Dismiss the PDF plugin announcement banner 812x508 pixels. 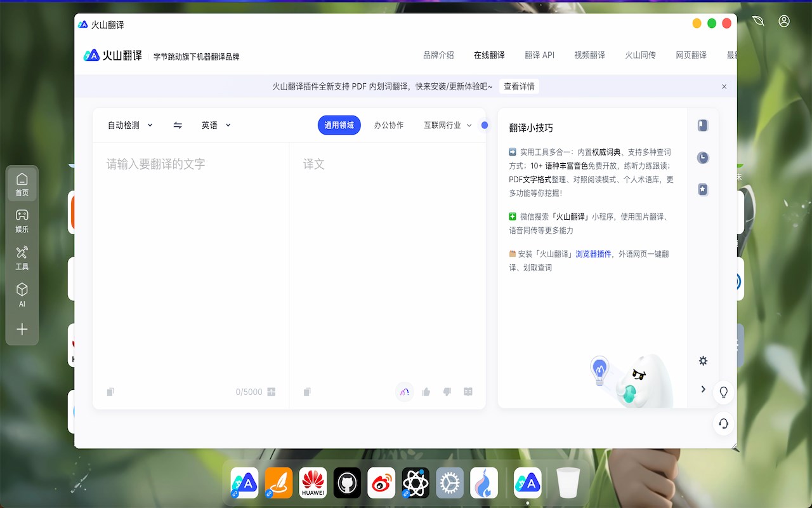click(x=724, y=86)
